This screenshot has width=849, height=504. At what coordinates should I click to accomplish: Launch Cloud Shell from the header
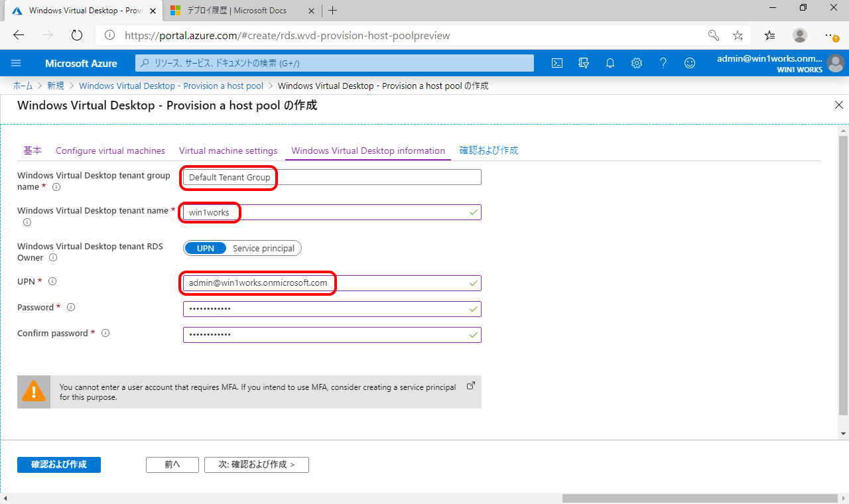click(557, 63)
